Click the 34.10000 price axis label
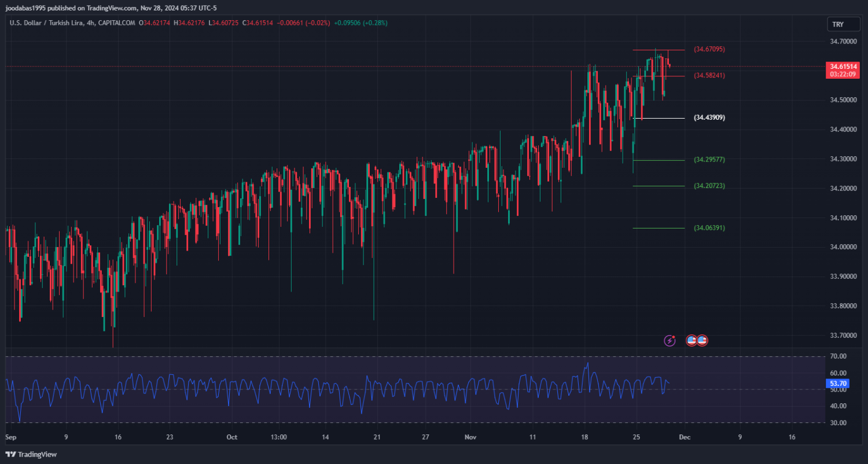This screenshot has height=464, width=868. coord(843,218)
